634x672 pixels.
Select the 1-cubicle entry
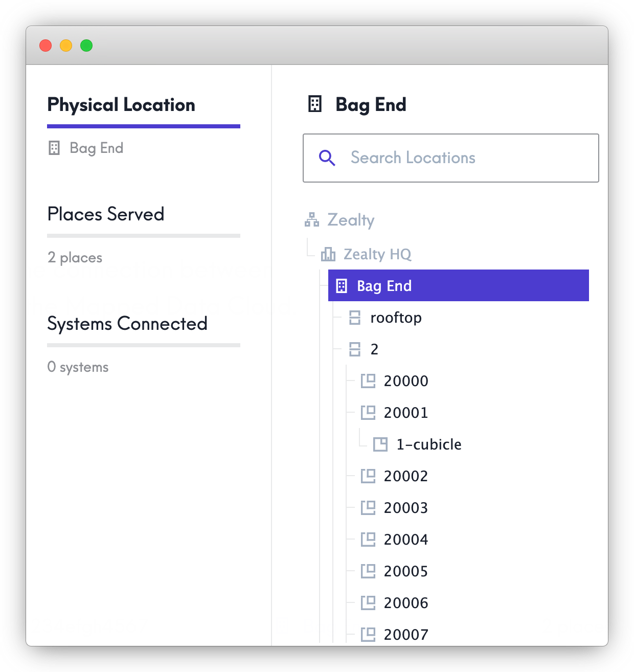429,444
